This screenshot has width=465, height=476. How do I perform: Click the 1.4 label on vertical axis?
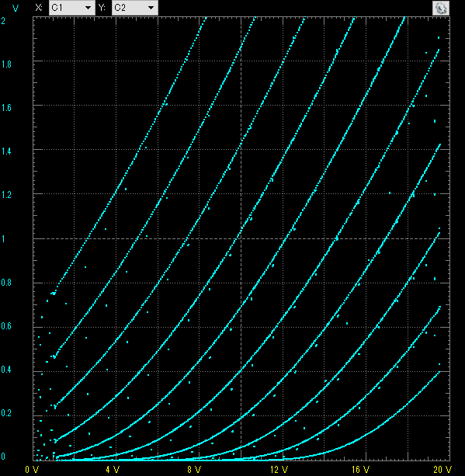[6, 151]
